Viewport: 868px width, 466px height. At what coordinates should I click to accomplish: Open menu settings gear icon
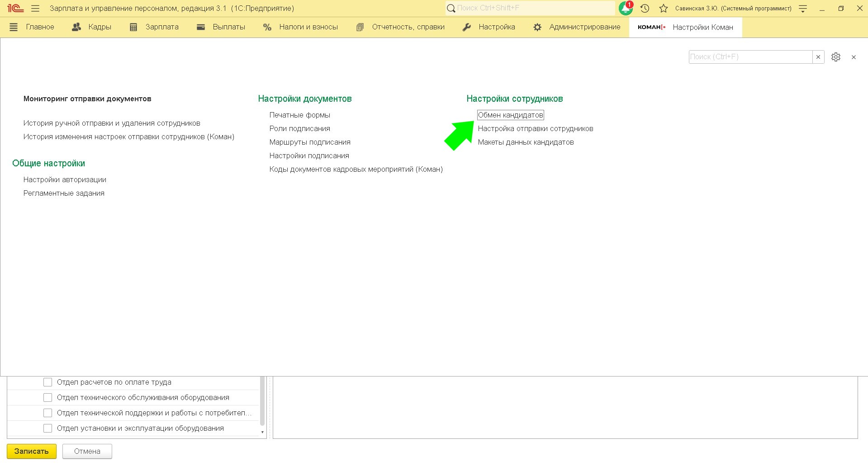click(836, 57)
